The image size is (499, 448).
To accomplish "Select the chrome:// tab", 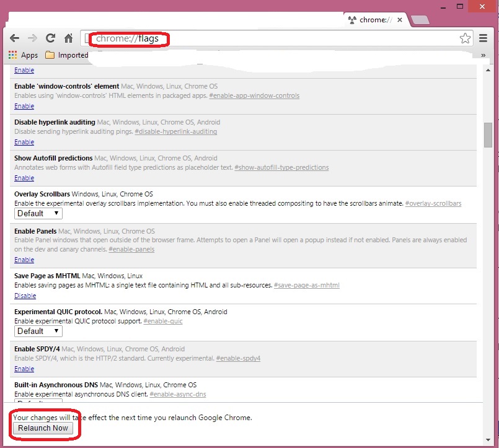I will pos(376,20).
